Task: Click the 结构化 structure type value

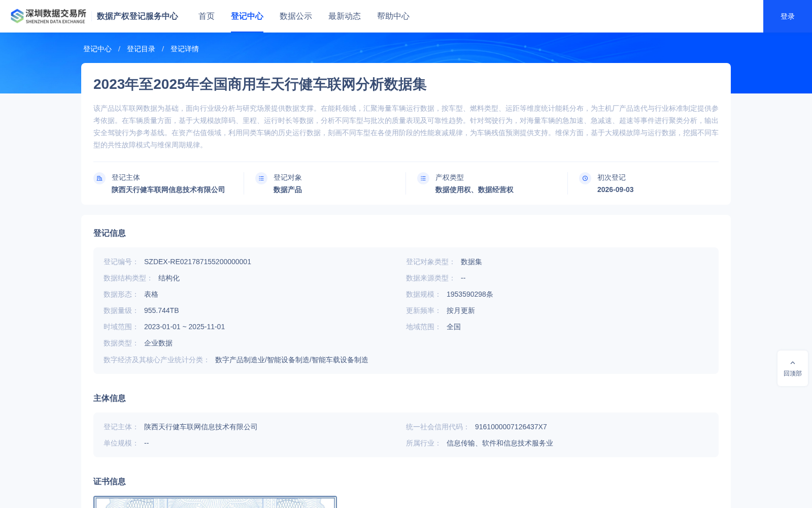Action: point(169,278)
